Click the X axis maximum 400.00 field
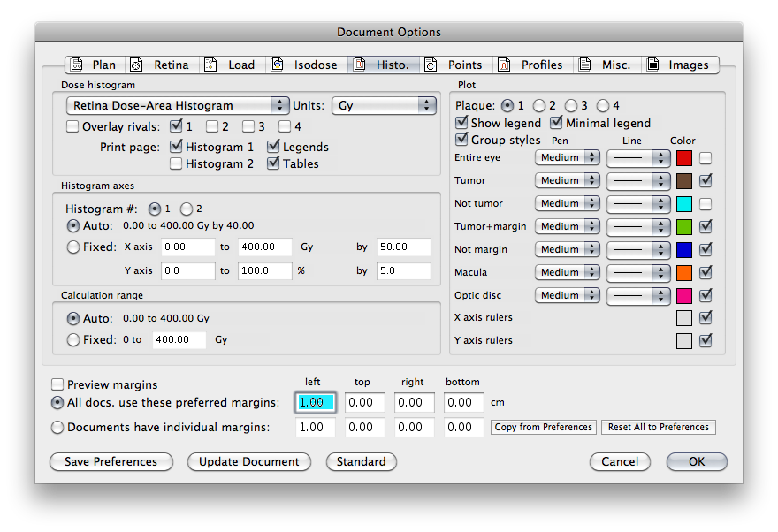Screen dimensions: 778x532 pos(265,247)
